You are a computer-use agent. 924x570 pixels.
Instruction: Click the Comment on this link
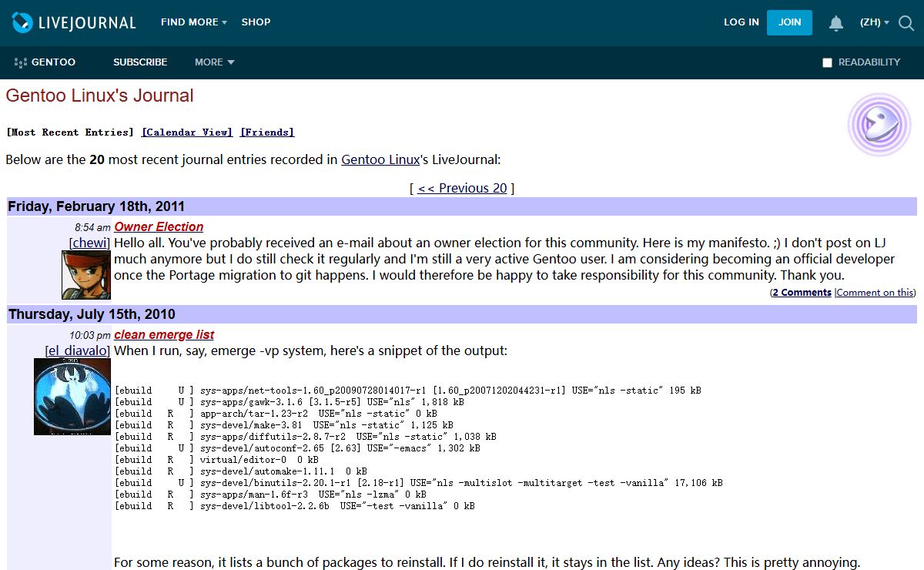point(875,293)
